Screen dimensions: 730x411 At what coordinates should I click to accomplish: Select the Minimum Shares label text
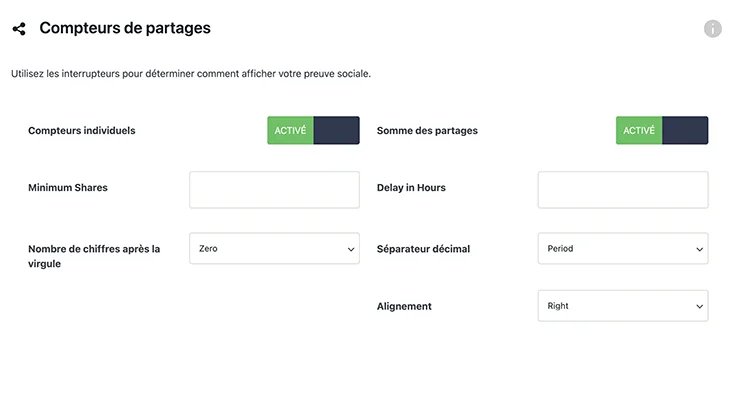(x=68, y=188)
